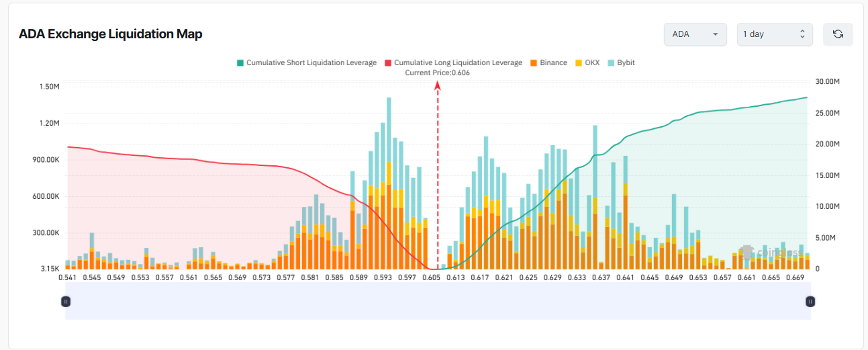Image resolution: width=868 pixels, height=350 pixels.
Task: Click the 0.541 price axis label
Action: coord(68,277)
